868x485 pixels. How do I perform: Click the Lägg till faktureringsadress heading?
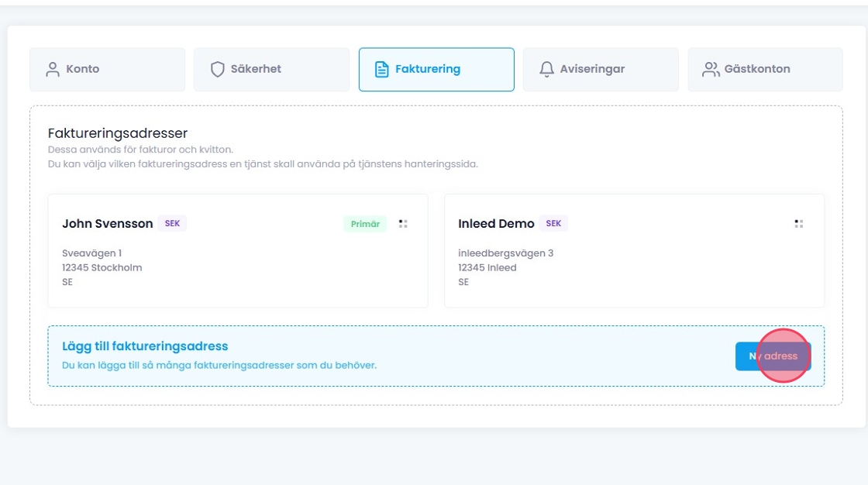tap(145, 346)
